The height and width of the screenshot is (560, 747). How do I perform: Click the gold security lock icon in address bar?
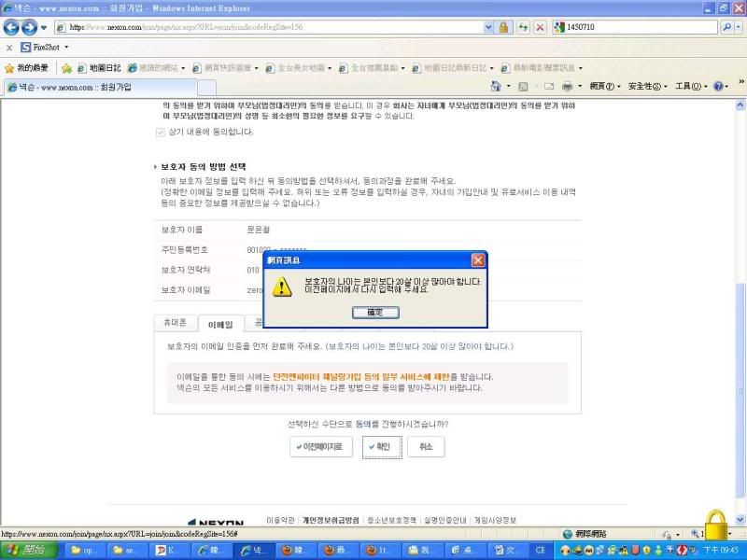503,27
